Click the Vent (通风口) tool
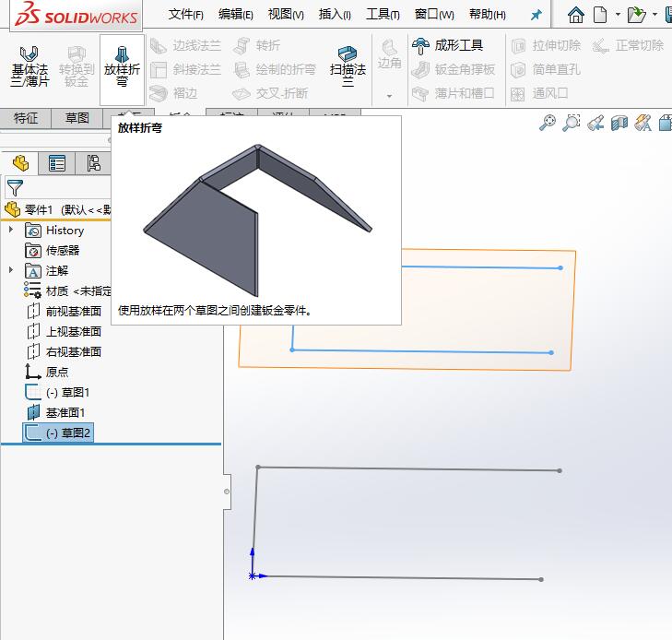Screen dimensions: 672x640 539,93
